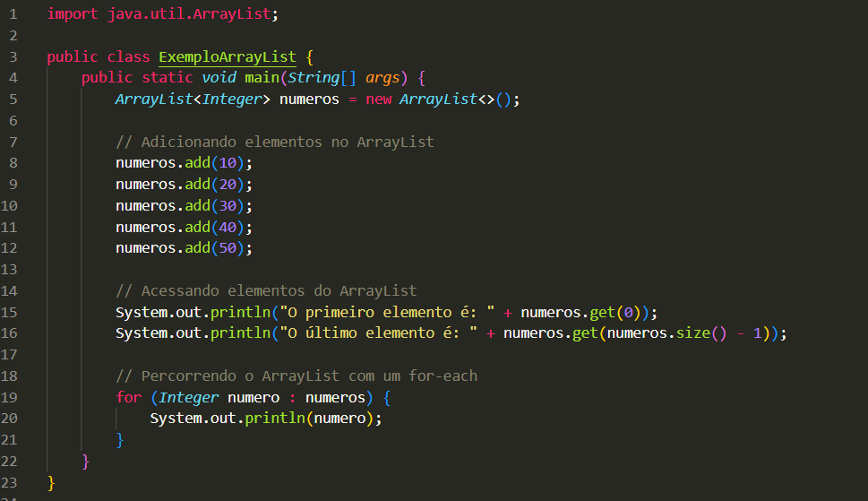Click the value 30 in numeros.add call
Image resolution: width=868 pixels, height=501 pixels.
pos(227,205)
